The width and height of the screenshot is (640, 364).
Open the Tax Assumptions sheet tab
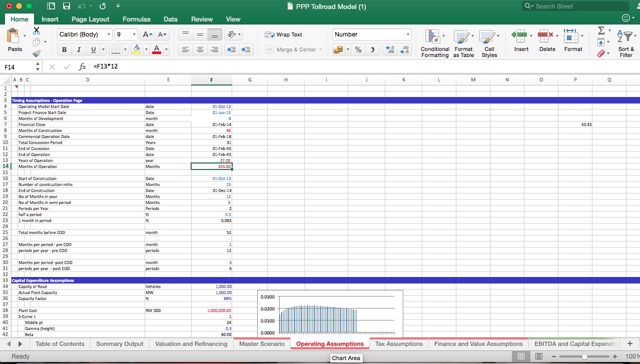(x=398, y=343)
